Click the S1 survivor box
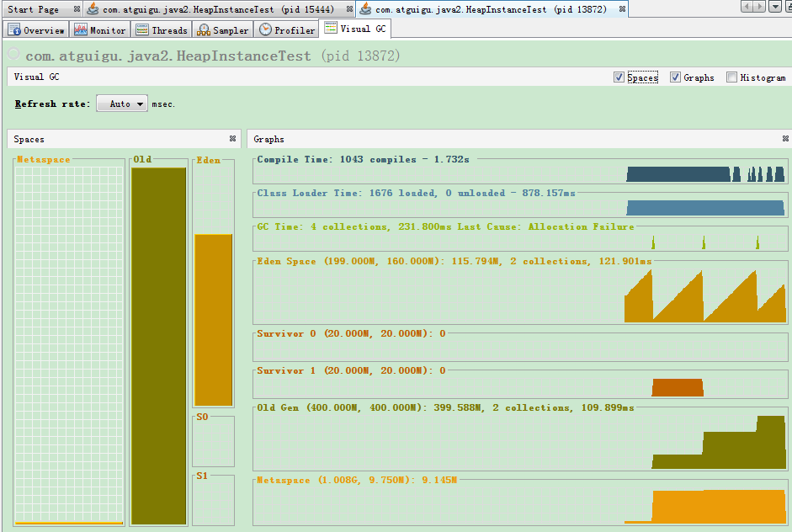This screenshot has width=792, height=532. coord(213,500)
